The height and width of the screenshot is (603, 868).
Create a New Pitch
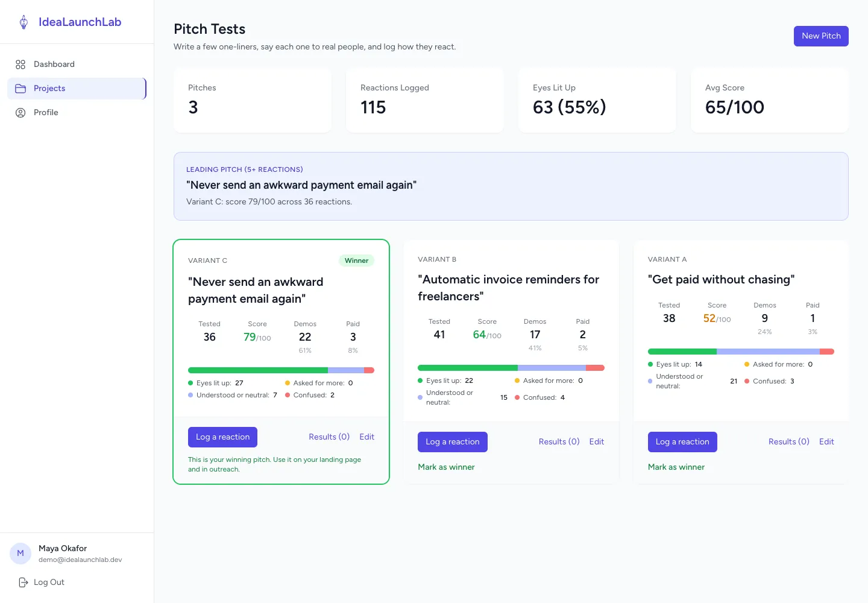click(821, 36)
